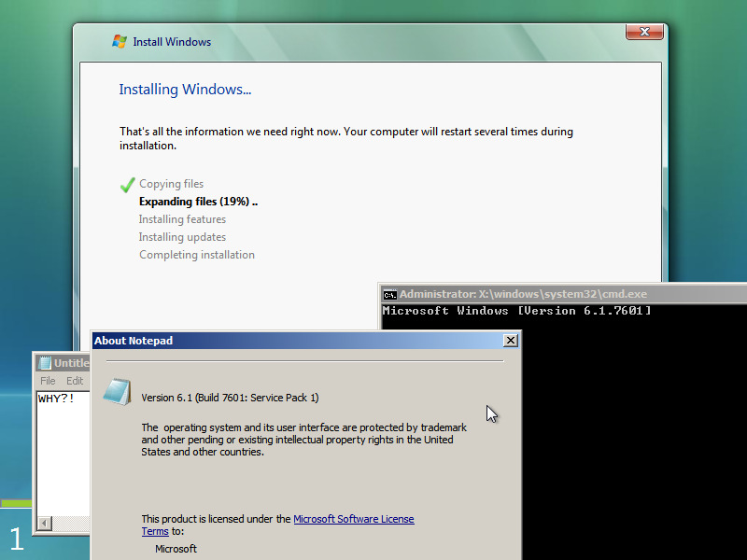The height and width of the screenshot is (560, 747).
Task: Click the cmd.exe icon in the command prompt title bar
Action: click(389, 295)
